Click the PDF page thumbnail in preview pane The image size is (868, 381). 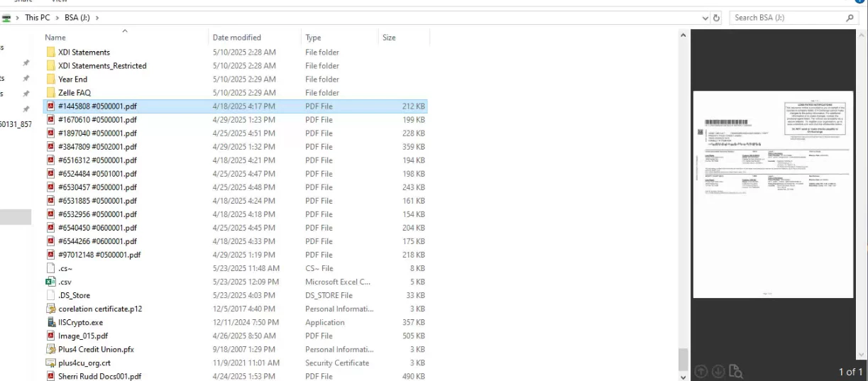(x=774, y=194)
